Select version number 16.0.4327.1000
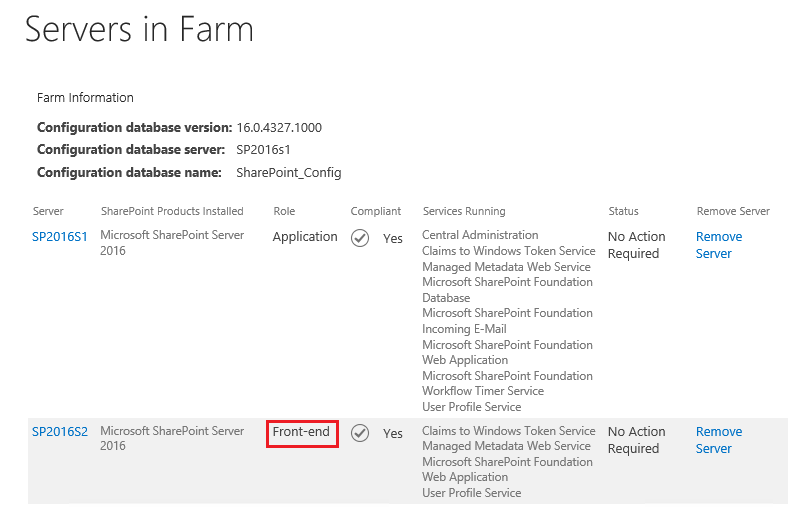This screenshot has height=519, width=801. [x=279, y=128]
